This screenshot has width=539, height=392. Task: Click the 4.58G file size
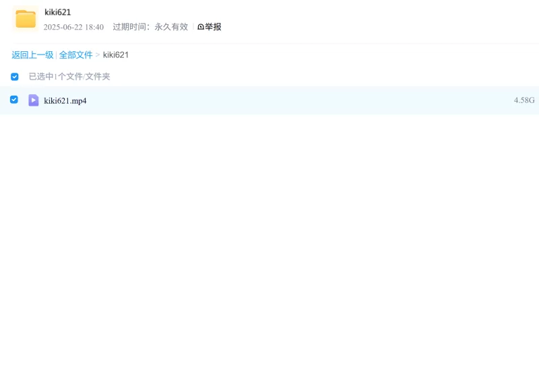(524, 100)
